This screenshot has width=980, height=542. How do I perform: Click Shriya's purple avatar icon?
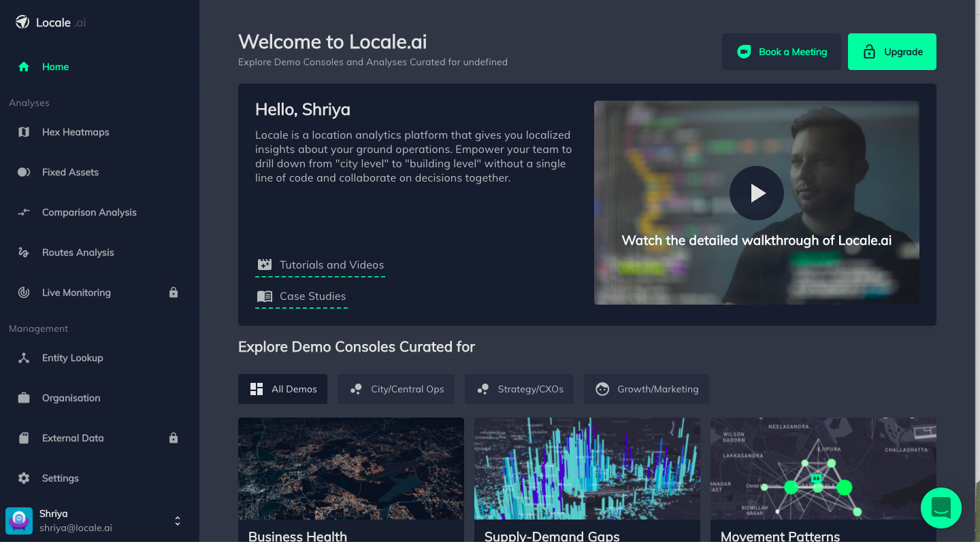19,521
